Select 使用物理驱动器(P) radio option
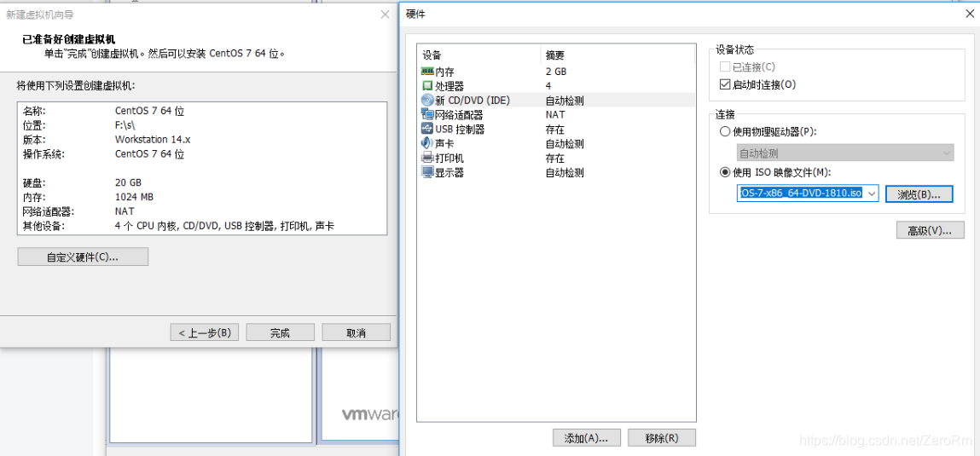This screenshot has height=456, width=980. [x=725, y=132]
